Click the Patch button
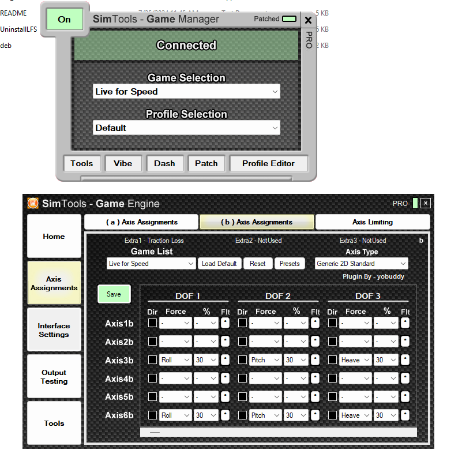This screenshot has height=476, width=462. tap(206, 163)
